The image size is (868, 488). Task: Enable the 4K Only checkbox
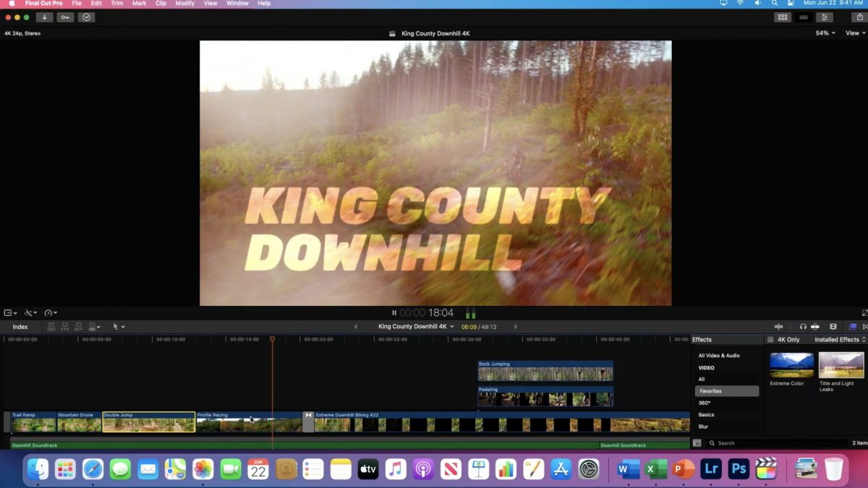(770, 340)
